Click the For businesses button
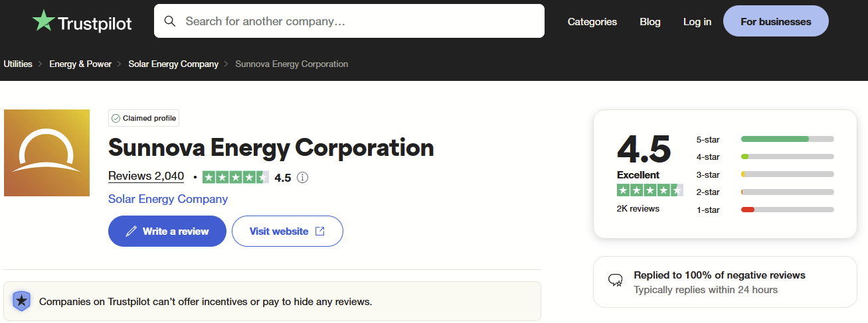The image size is (868, 323). click(775, 22)
